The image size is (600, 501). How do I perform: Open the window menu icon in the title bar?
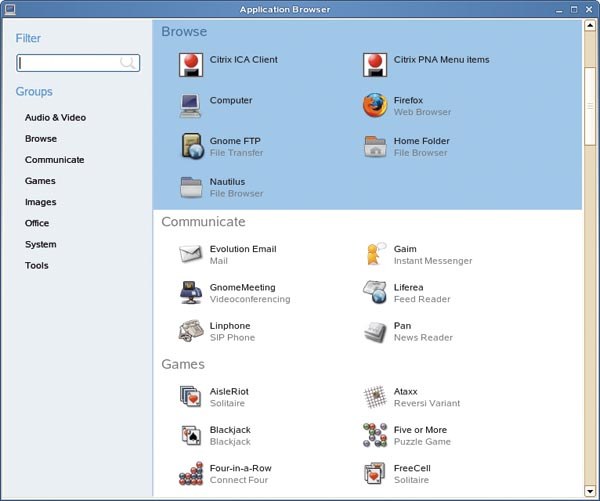(x=10, y=9)
